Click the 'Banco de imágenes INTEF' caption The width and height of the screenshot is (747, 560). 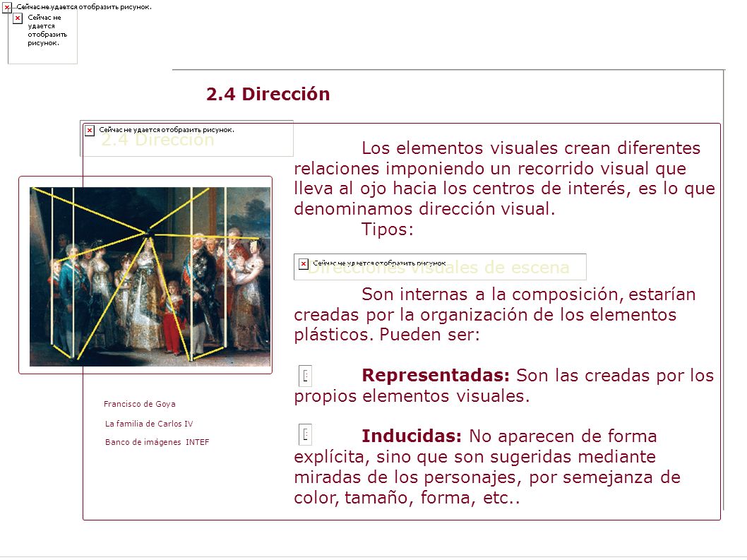157,442
